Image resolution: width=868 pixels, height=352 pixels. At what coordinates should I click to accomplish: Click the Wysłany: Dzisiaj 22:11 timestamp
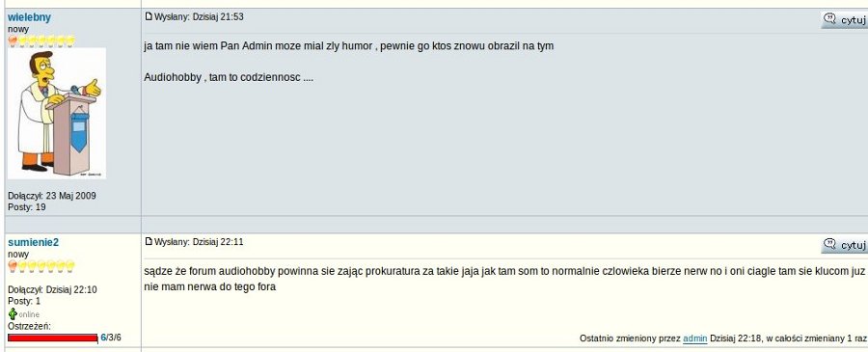pos(200,242)
